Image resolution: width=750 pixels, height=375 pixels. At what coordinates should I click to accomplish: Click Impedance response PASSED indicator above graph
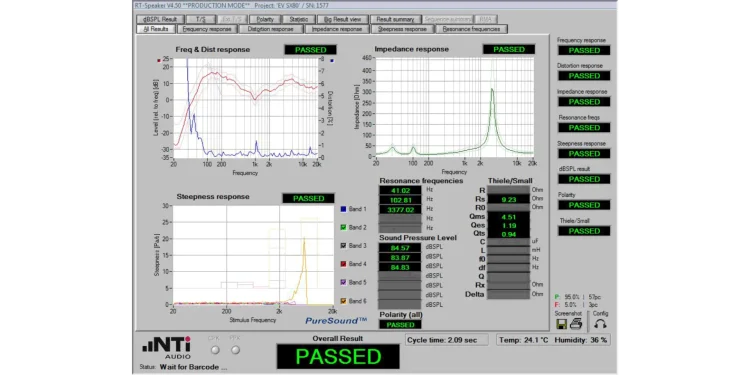click(509, 49)
